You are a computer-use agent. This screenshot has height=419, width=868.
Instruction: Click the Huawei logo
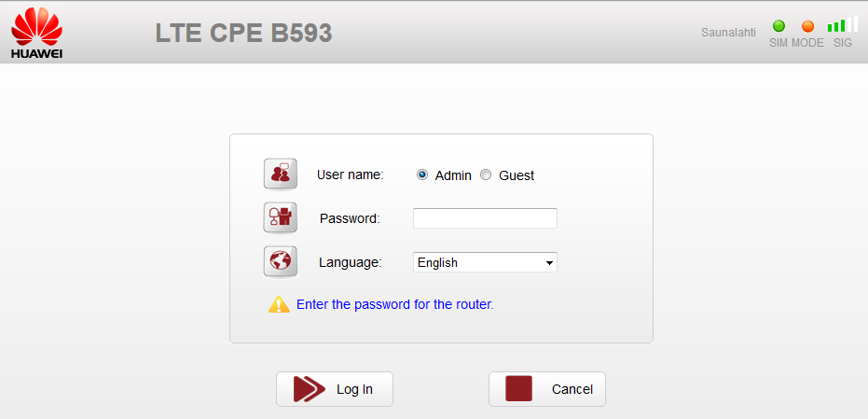click(36, 35)
